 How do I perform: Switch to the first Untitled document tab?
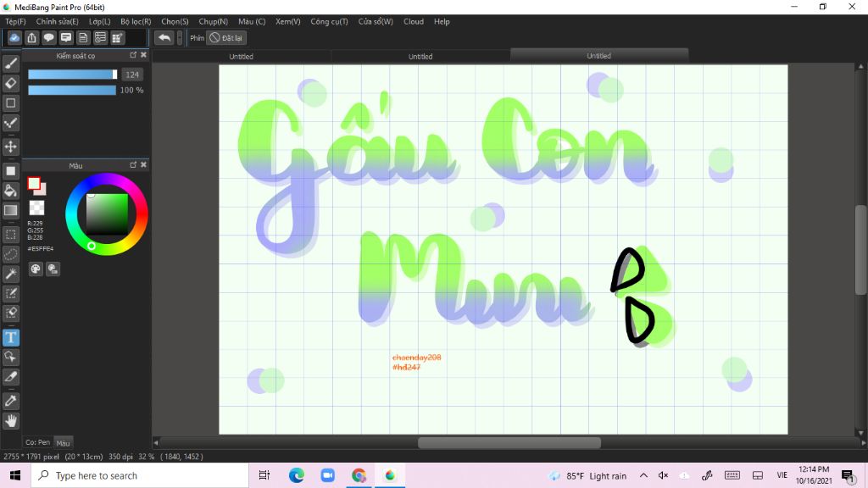(x=242, y=57)
